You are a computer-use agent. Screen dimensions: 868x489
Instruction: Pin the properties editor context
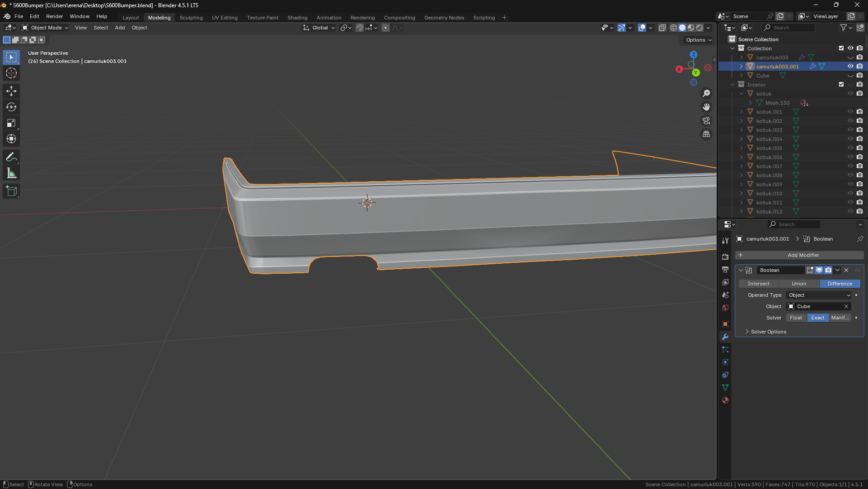860,239
